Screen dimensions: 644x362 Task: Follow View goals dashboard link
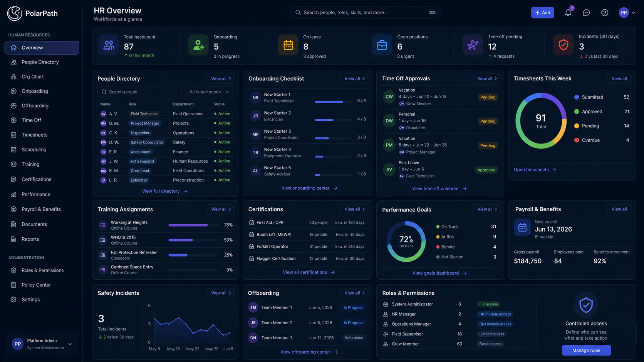pos(439,273)
